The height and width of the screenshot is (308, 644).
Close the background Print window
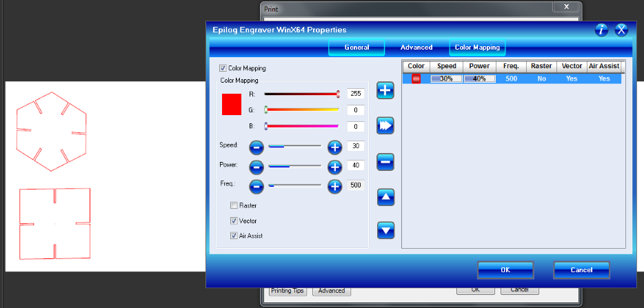coord(566,6)
